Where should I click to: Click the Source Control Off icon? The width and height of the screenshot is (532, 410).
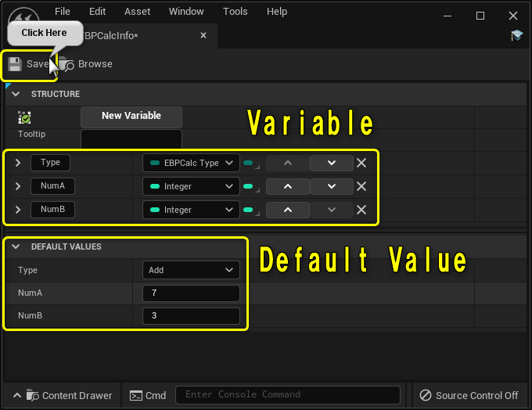(426, 395)
